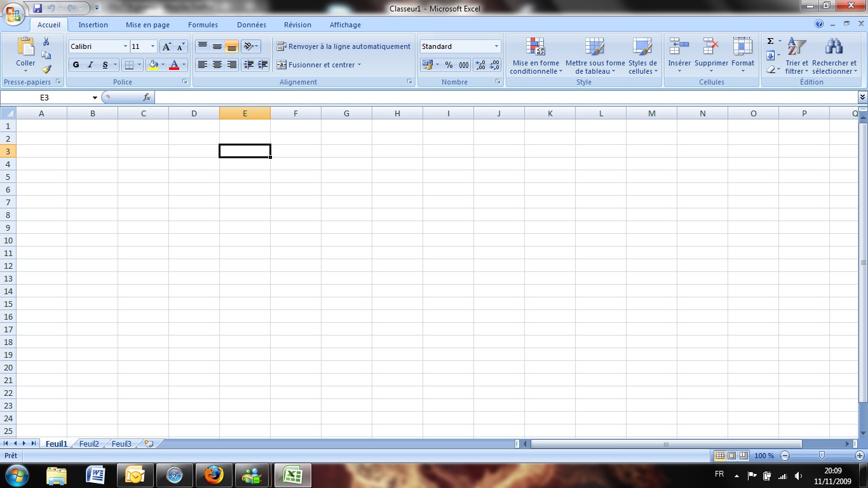Switch to the Feuil2 sheet
This screenshot has width=868, height=488.
tap(89, 444)
